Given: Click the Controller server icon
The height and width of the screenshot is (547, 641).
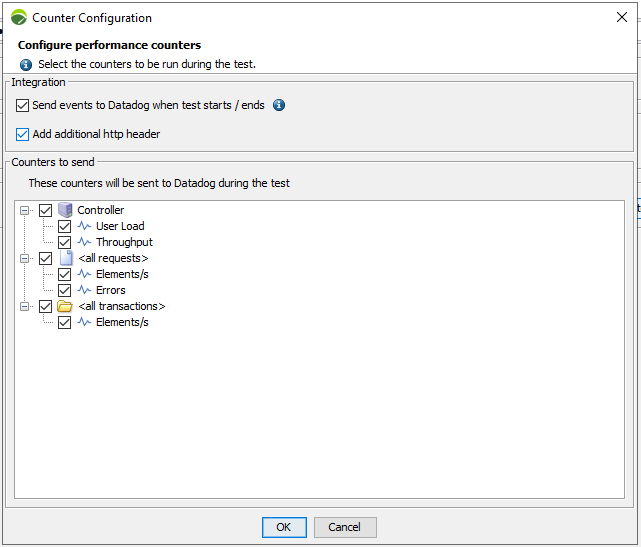Looking at the screenshot, I should coord(65,210).
